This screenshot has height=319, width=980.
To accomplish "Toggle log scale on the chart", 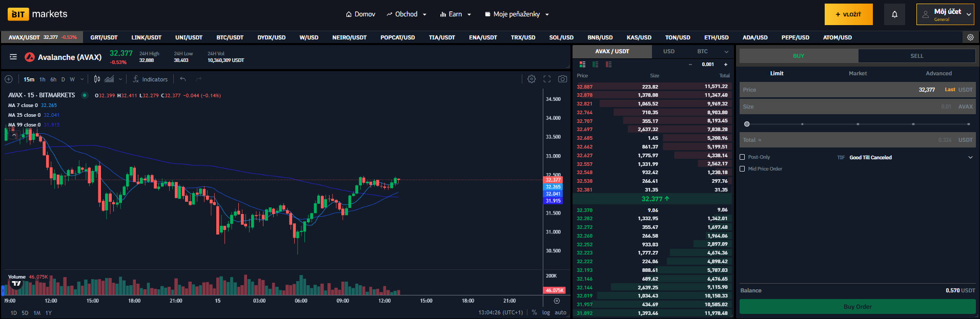I will point(546,312).
